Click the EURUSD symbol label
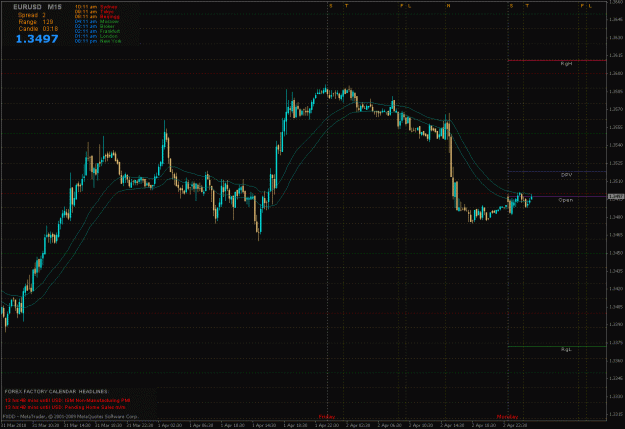Screen dimensions: 625x429 coord(27,7)
